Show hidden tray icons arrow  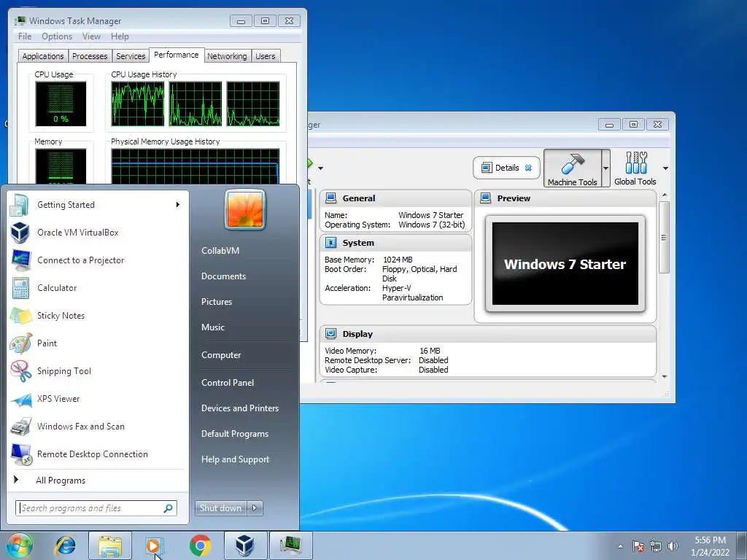click(620, 546)
